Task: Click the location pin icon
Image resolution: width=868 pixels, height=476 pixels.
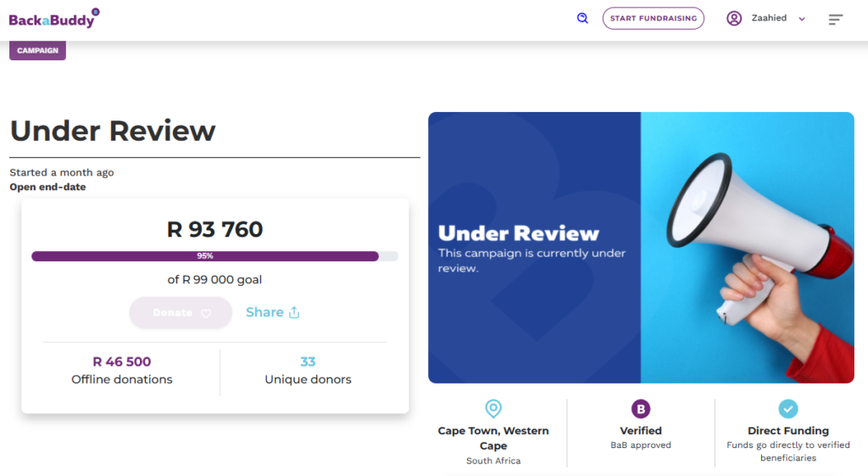Action: (492, 409)
